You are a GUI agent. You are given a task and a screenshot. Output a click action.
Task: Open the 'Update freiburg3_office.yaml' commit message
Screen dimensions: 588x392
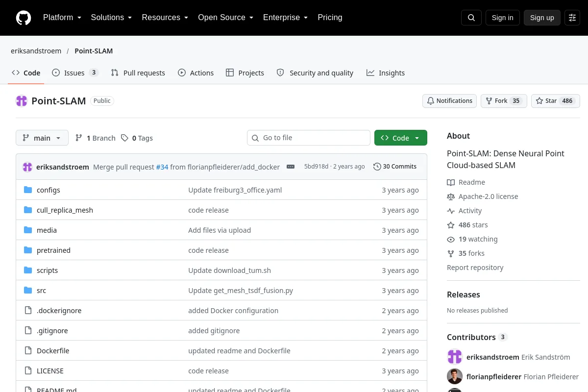coord(235,190)
